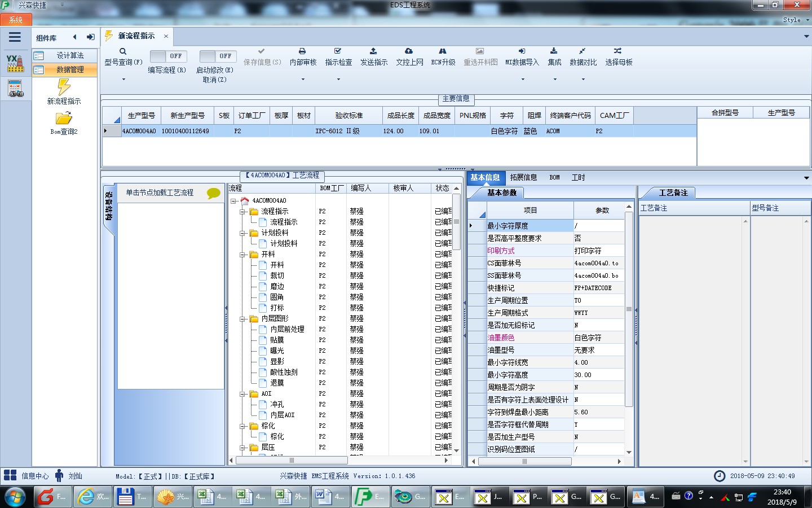Open Bom查询2 folder icon

pos(64,118)
